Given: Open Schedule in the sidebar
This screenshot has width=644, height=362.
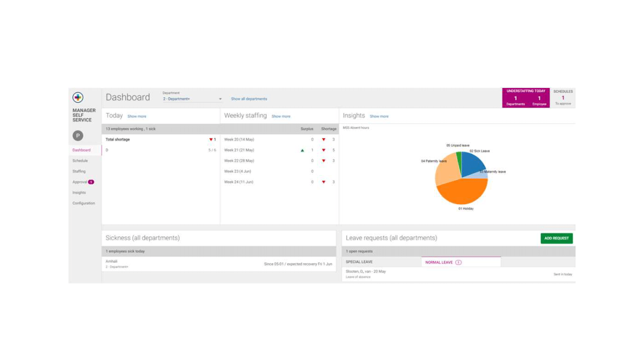Looking at the screenshot, I should point(80,161).
